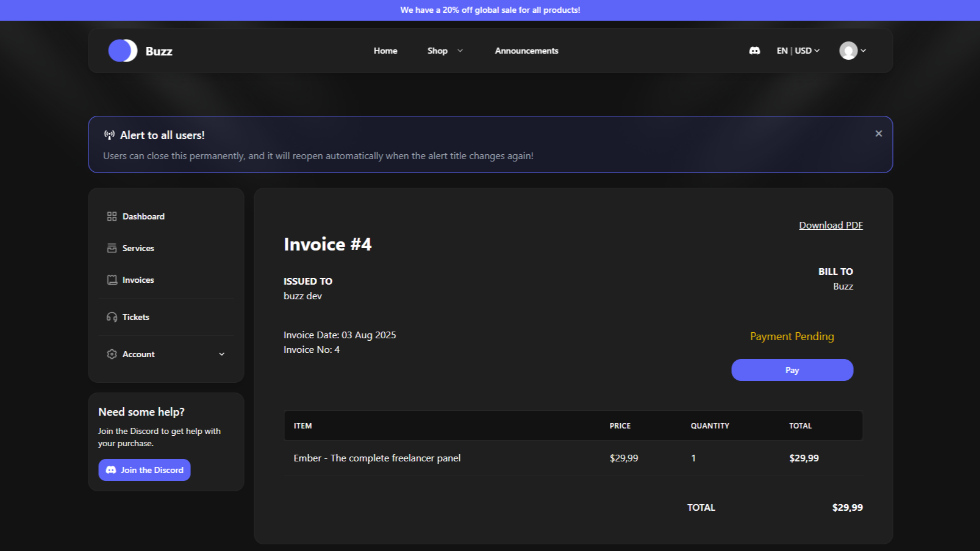Viewport: 980px width, 551px height.
Task: Click the Account gear icon
Action: [112, 354]
